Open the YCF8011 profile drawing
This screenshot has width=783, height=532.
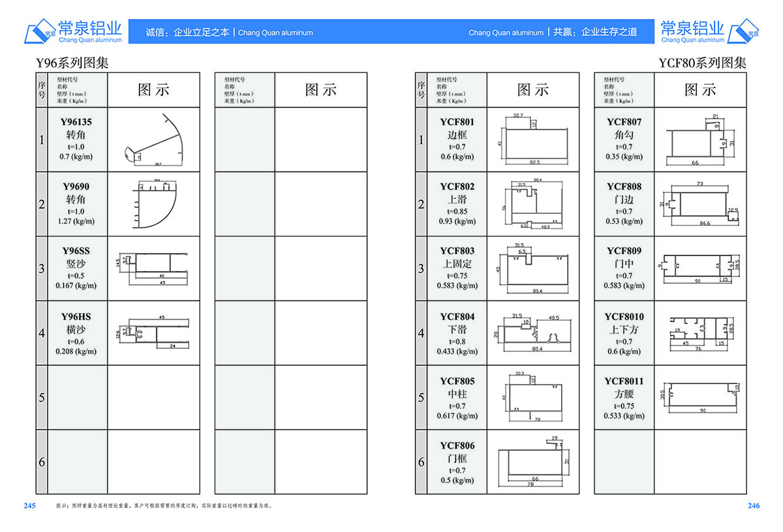[x=700, y=397]
